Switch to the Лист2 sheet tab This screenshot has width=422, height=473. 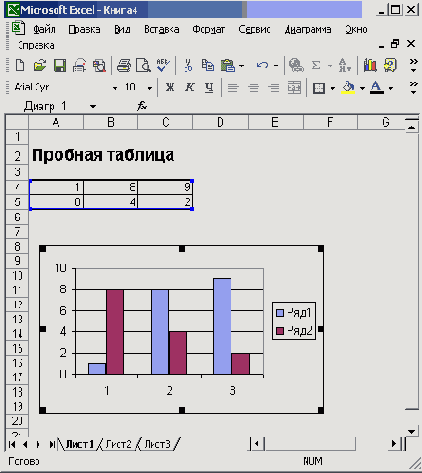pos(118,444)
